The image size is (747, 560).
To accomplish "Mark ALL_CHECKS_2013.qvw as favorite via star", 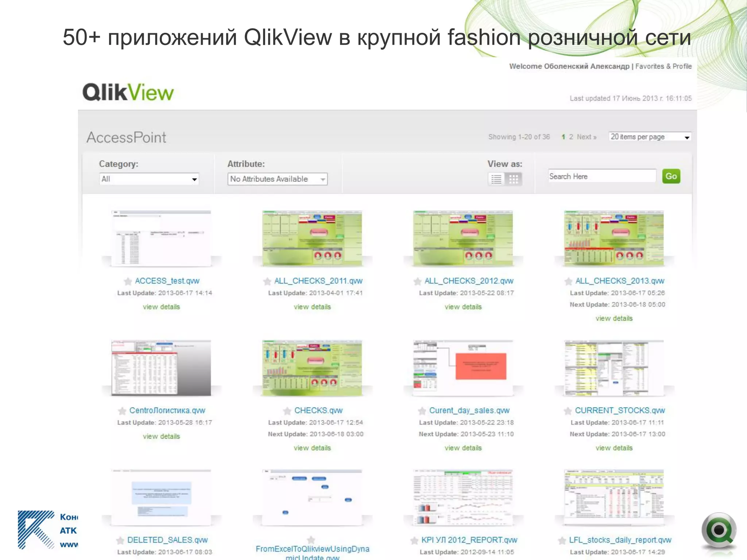I will click(x=568, y=281).
